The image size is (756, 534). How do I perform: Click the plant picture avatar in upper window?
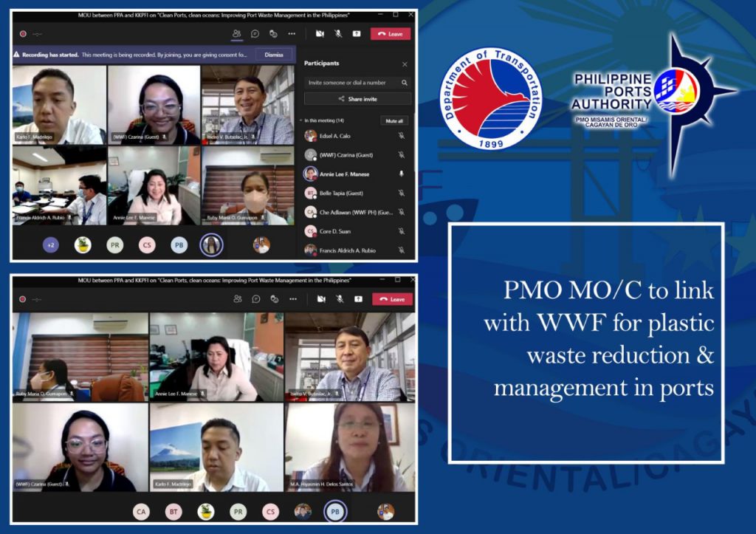click(83, 245)
